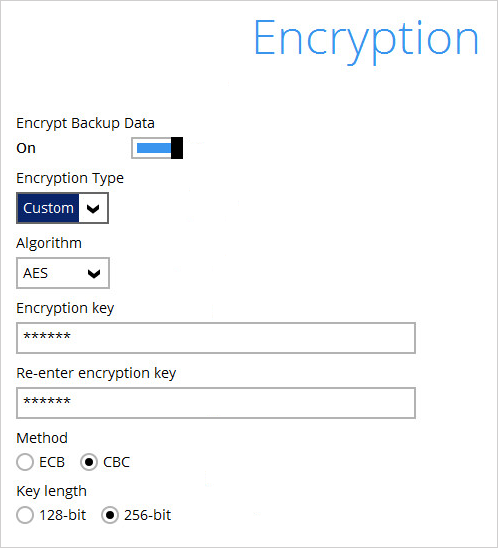Click the ECB text label
Screen dimensions: 498x548
point(52,462)
